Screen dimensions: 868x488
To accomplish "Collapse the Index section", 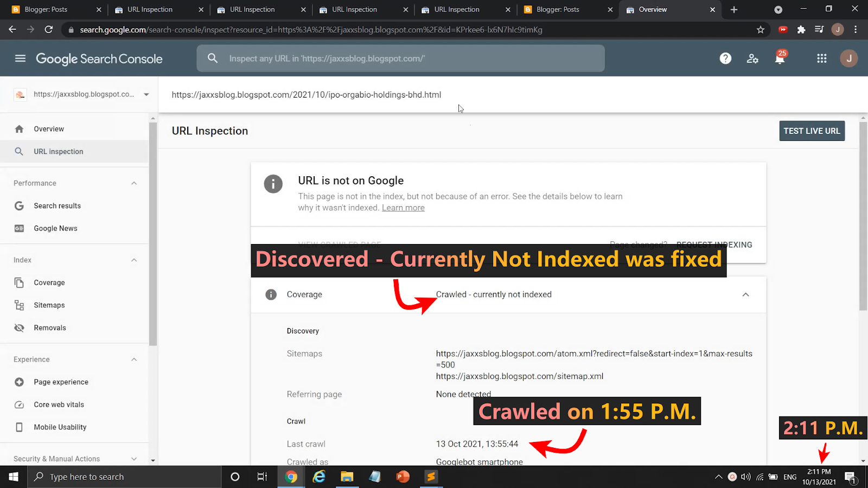I will (x=134, y=260).
